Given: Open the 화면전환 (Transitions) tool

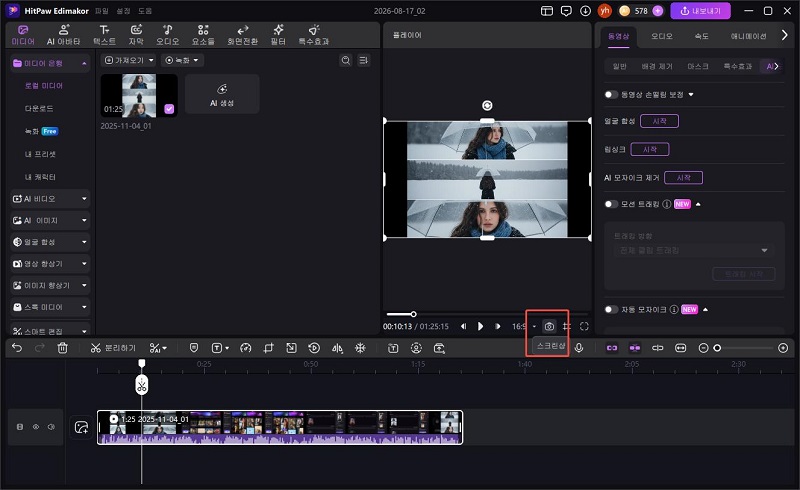Looking at the screenshot, I should [x=242, y=35].
